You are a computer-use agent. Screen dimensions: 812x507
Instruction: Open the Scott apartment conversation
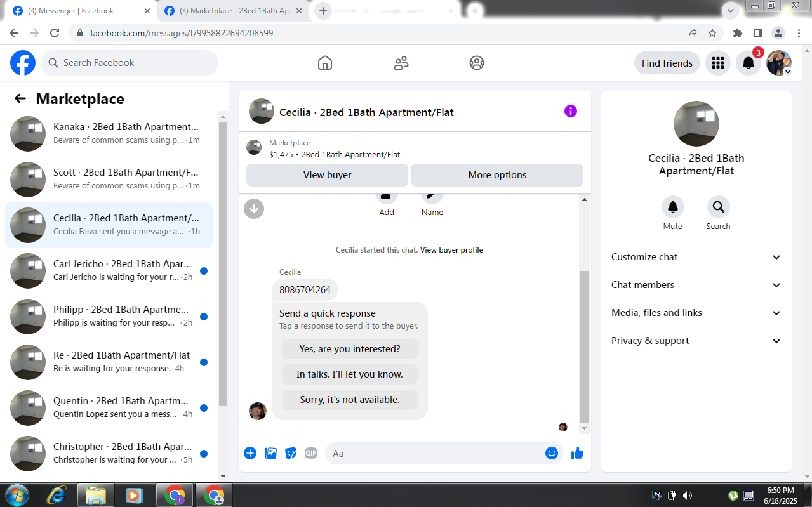(x=109, y=180)
